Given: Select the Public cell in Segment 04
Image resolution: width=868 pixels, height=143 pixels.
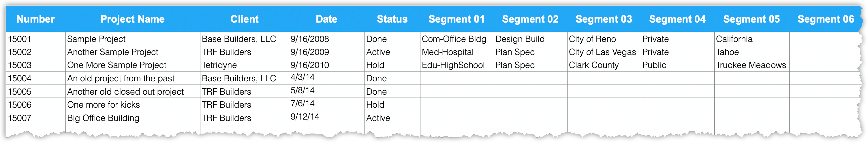Looking at the screenshot, I should point(677,65).
